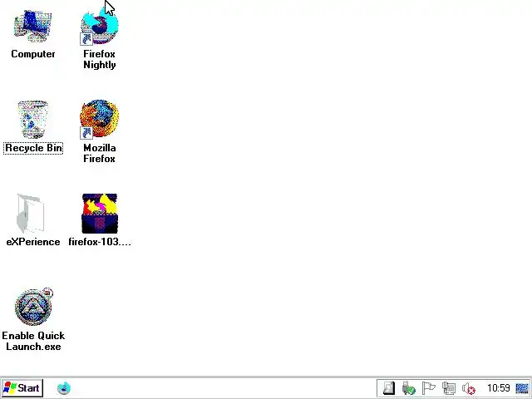This screenshot has height=399, width=532.
Task: Open the Action Center flag tray icon
Action: coord(429,388)
